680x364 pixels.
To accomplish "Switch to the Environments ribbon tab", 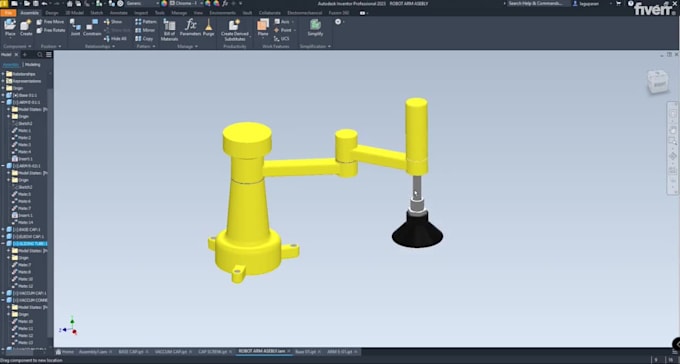I will point(222,13).
